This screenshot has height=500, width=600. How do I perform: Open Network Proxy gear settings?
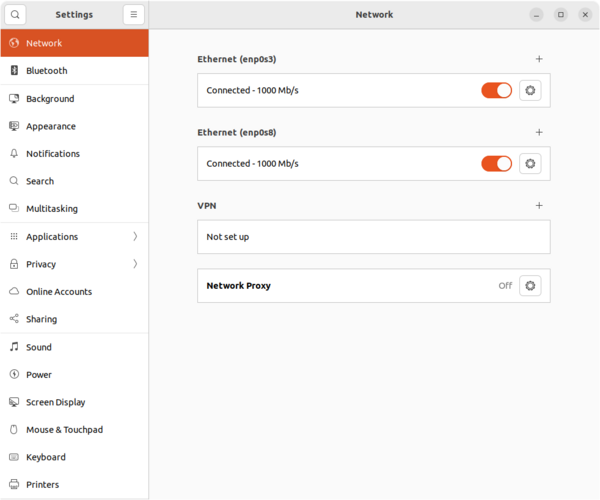pyautogui.click(x=530, y=286)
